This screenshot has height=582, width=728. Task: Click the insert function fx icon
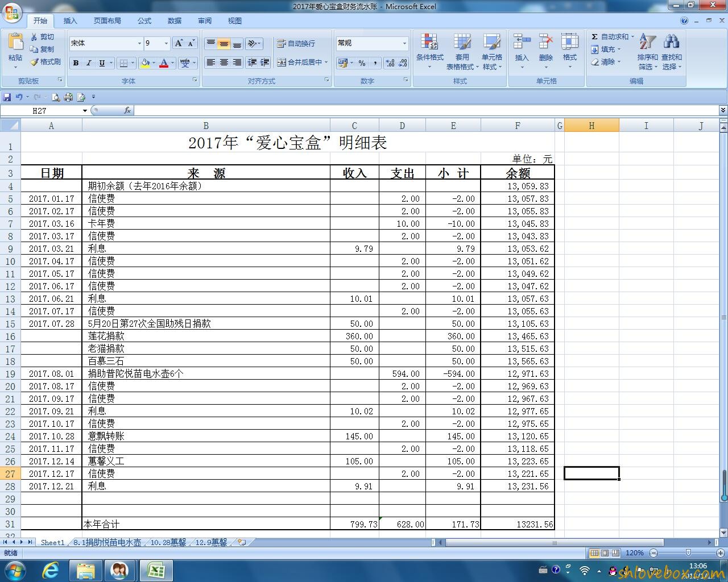pyautogui.click(x=127, y=110)
